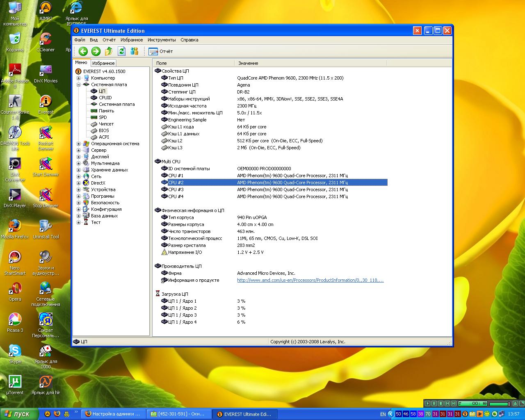Select the Picasa 3 desktop icon
Screen dimensions: 525x420
[x=15, y=323]
